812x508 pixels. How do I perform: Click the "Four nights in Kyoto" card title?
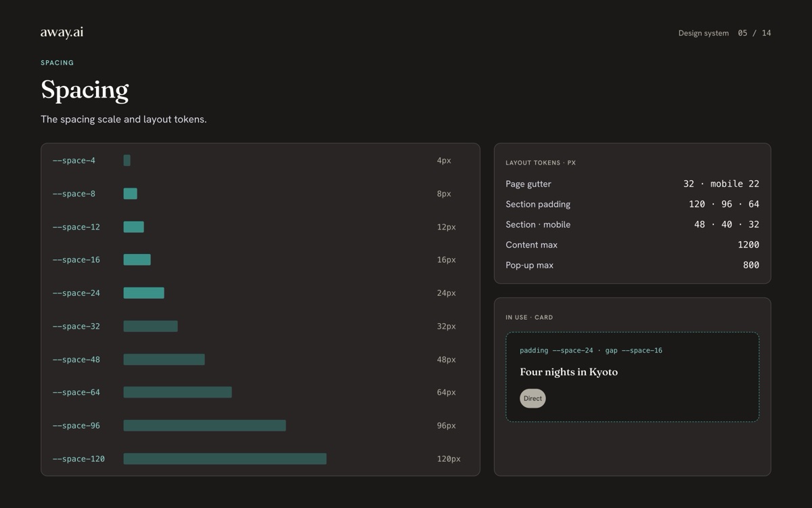point(568,372)
